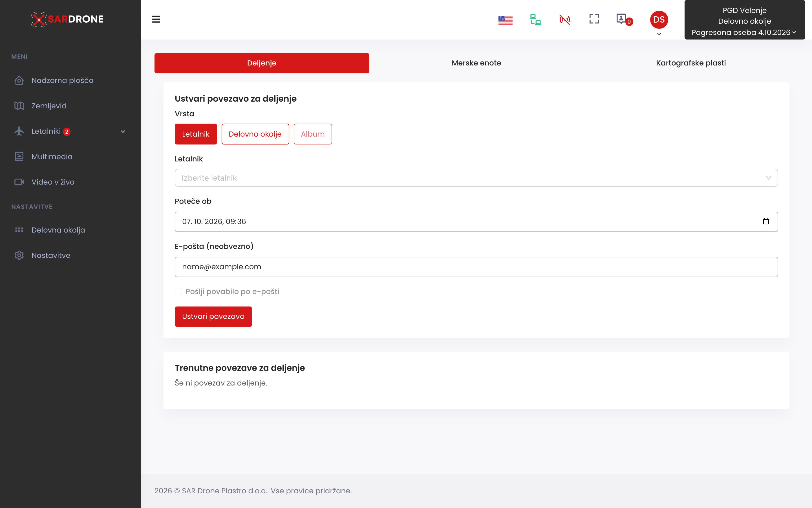This screenshot has width=812, height=508.
Task: Go to Zemljevid in the sidebar
Action: click(49, 106)
